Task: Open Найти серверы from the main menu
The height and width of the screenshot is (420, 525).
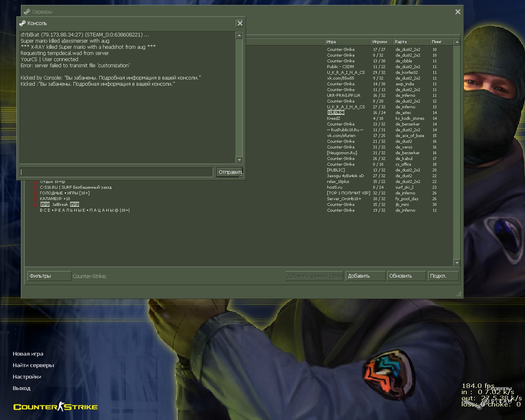Action: coord(33,365)
